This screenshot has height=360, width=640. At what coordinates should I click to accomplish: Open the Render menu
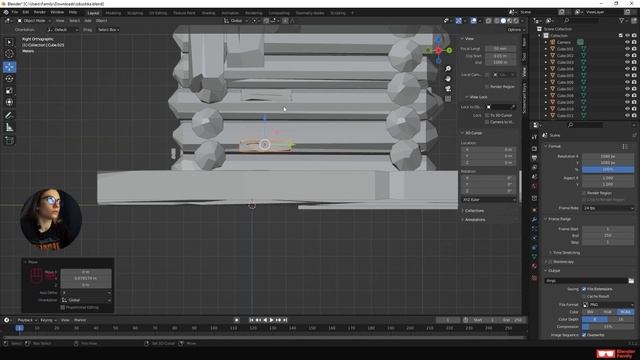(x=40, y=12)
